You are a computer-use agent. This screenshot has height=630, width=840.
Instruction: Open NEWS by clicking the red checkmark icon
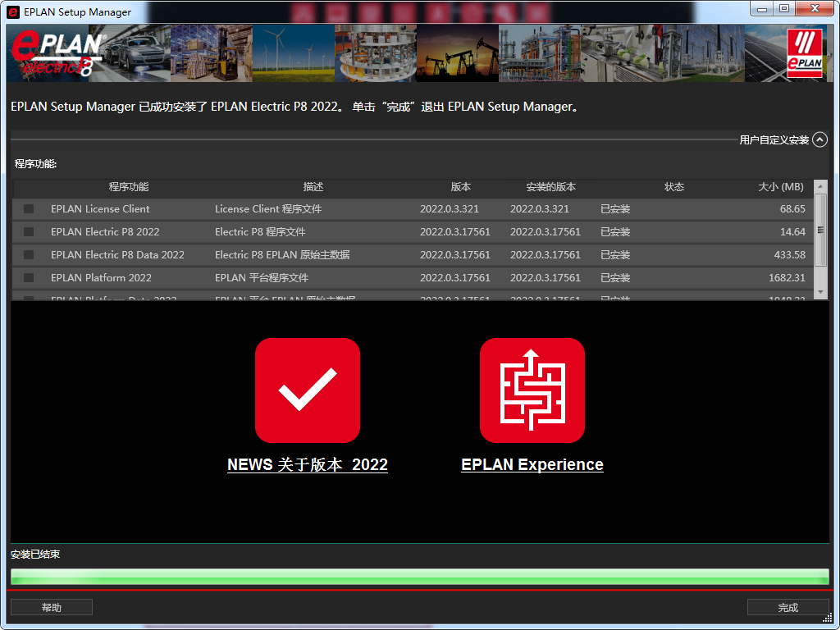tap(307, 390)
